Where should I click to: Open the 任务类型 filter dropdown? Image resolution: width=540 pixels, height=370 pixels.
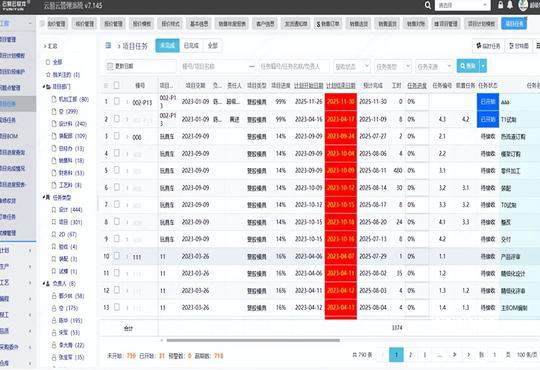point(393,66)
